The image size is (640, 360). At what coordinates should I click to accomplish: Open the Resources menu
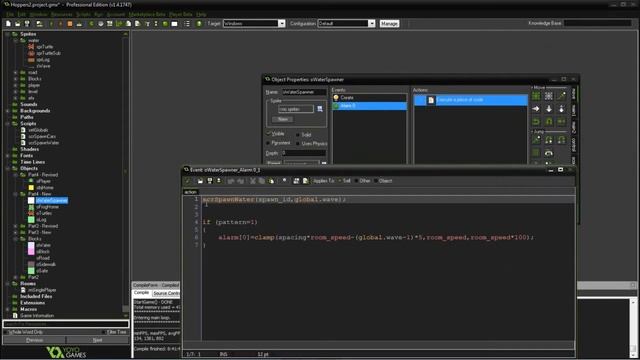click(61, 14)
